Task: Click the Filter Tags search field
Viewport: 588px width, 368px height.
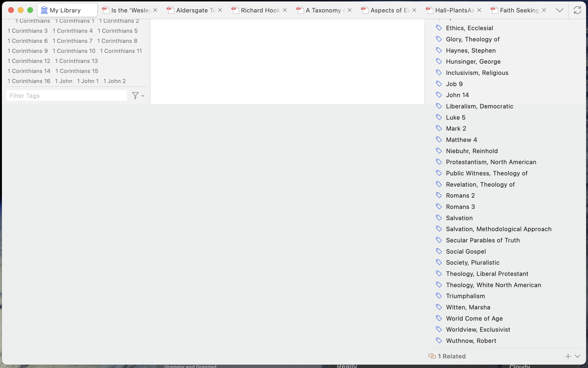Action: 66,96
